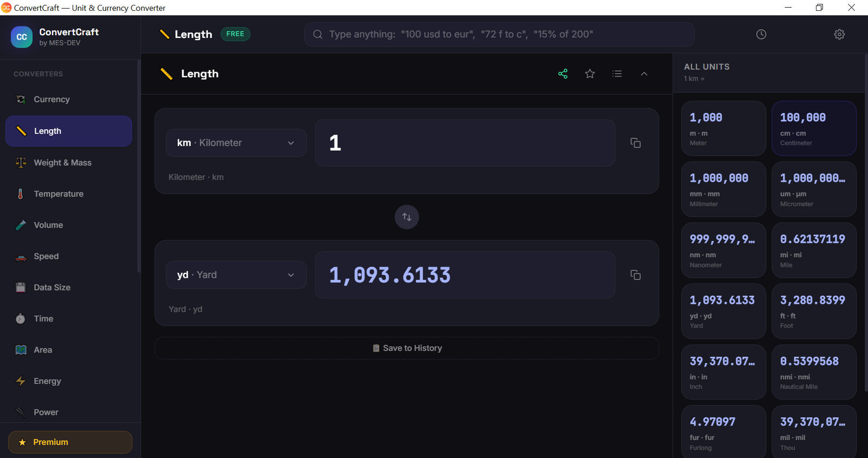The image size is (868, 458).
Task: Open the list view icon in Length header
Action: pos(617,74)
